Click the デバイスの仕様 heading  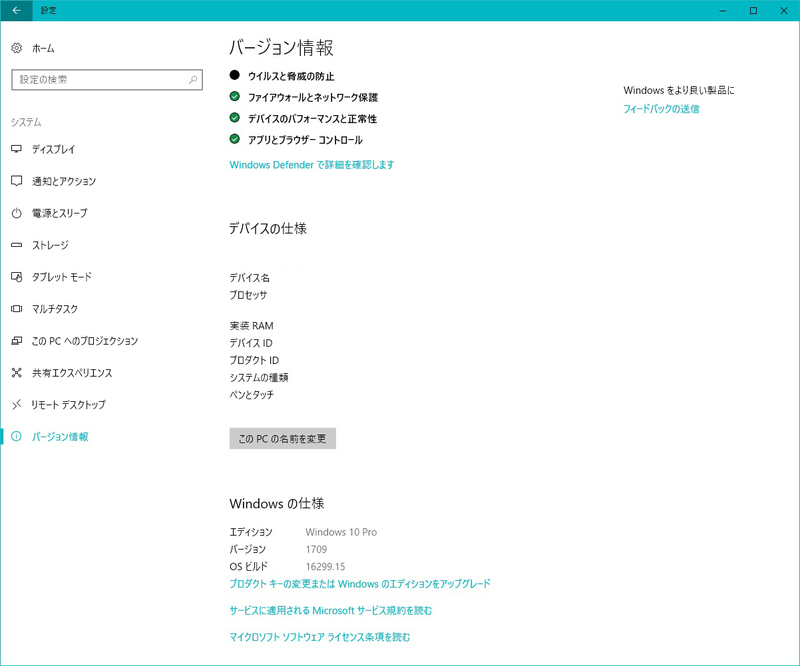coord(268,228)
